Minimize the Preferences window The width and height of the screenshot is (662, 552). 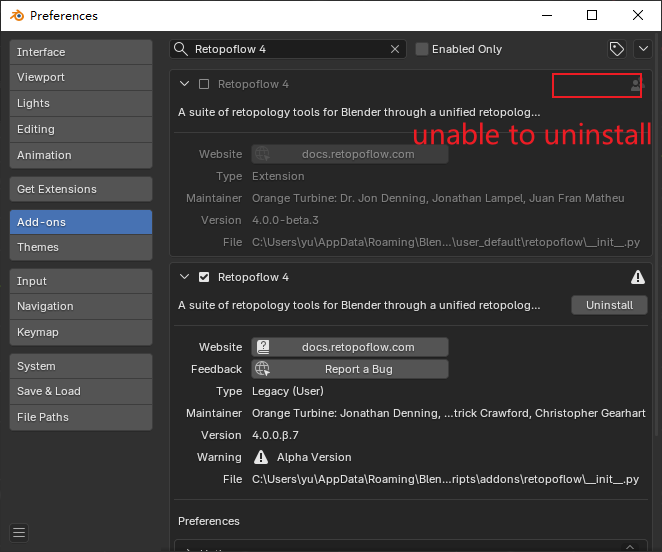[x=547, y=16]
